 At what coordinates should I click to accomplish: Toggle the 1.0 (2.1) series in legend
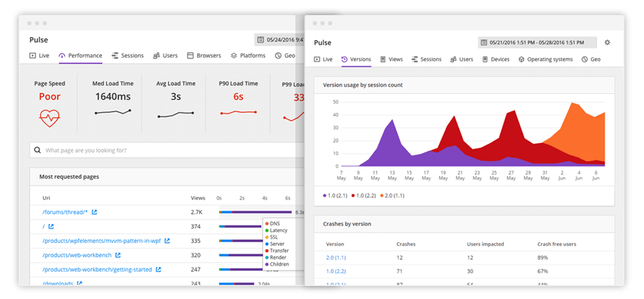click(336, 195)
